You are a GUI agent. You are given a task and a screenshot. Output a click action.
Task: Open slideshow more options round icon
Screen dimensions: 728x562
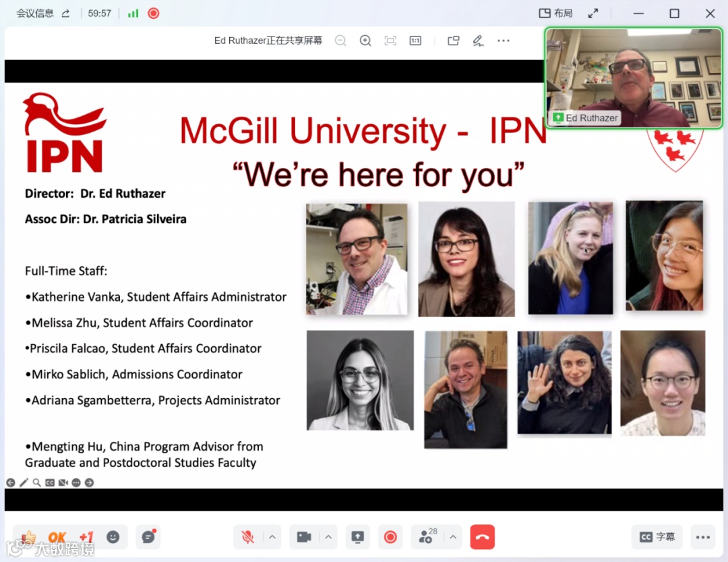[76, 483]
